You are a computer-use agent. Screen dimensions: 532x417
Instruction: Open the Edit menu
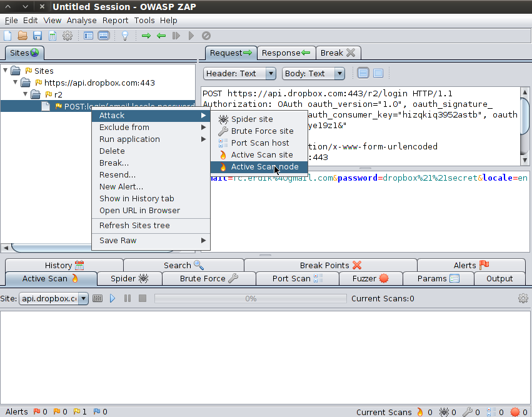point(30,21)
